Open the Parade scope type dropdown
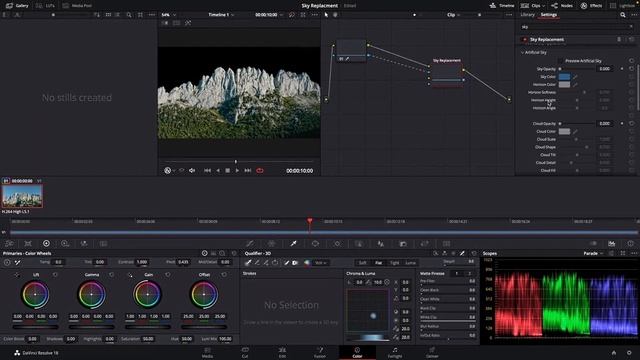The width and height of the screenshot is (640, 360). (593, 253)
